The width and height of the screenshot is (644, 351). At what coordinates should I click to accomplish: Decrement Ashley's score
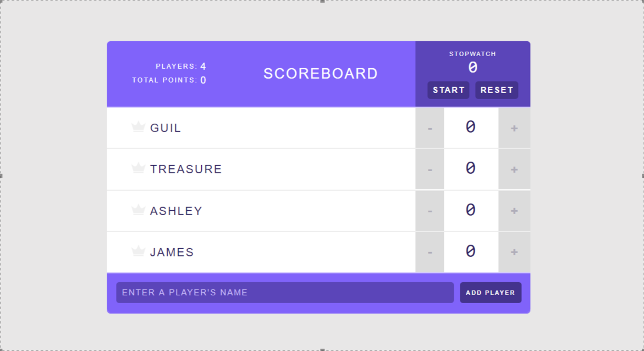430,211
